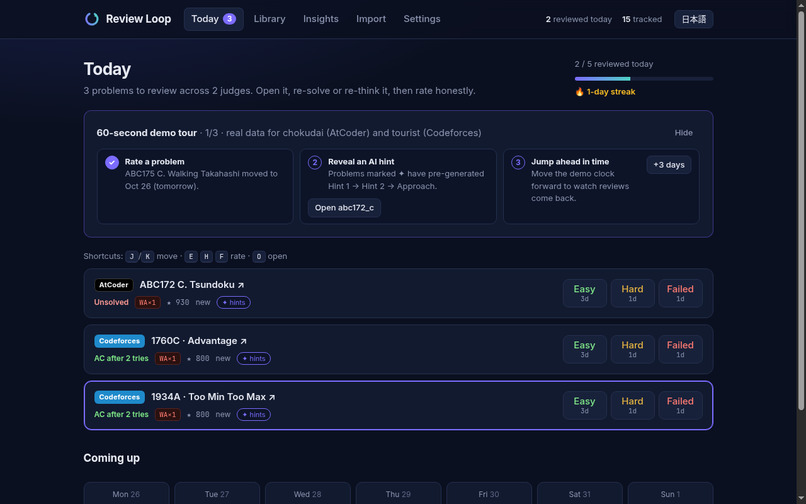Click the 1-day streak text
Viewport: 806px width, 504px height.
(x=611, y=92)
